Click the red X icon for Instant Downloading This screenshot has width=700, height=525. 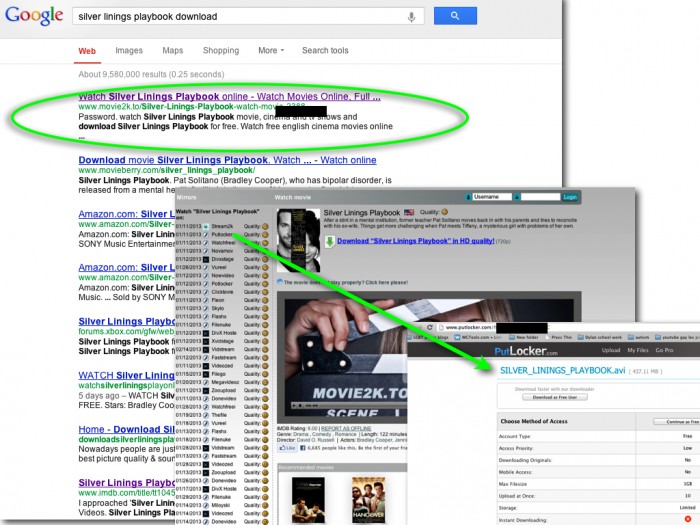688,519
